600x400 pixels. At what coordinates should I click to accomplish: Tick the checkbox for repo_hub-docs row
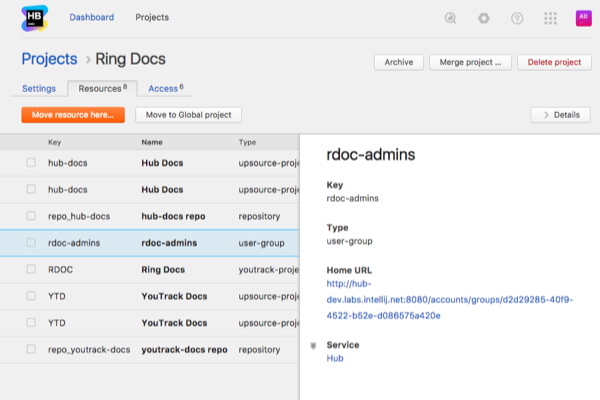[x=31, y=215]
